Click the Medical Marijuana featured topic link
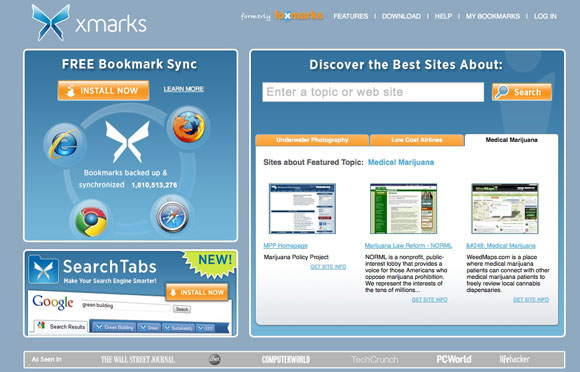The width and height of the screenshot is (580, 372). pyautogui.click(x=401, y=162)
